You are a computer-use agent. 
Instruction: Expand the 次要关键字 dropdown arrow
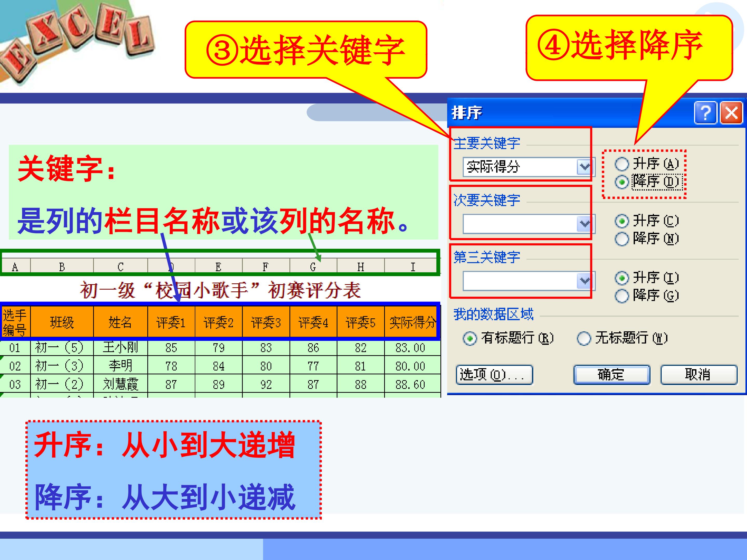coord(585,224)
